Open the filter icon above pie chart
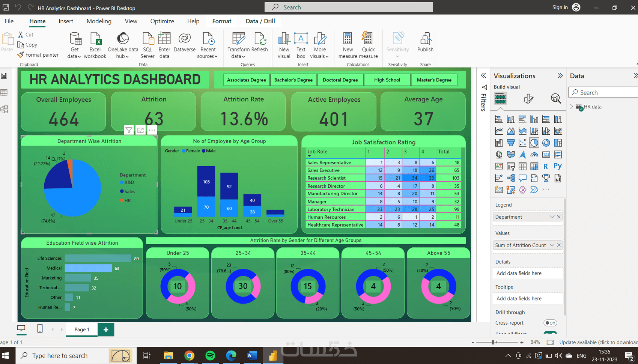 [129, 130]
